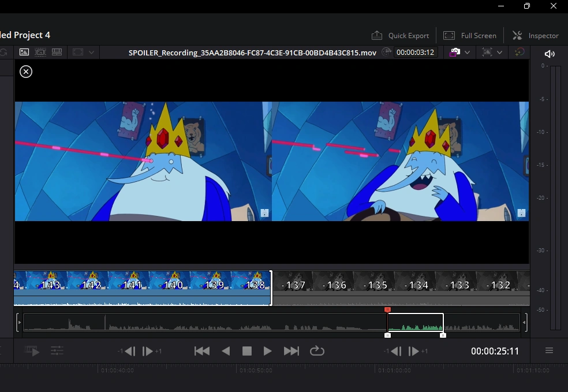Click the left in-point handle below jog bar
The height and width of the screenshot is (392, 568).
tap(387, 335)
